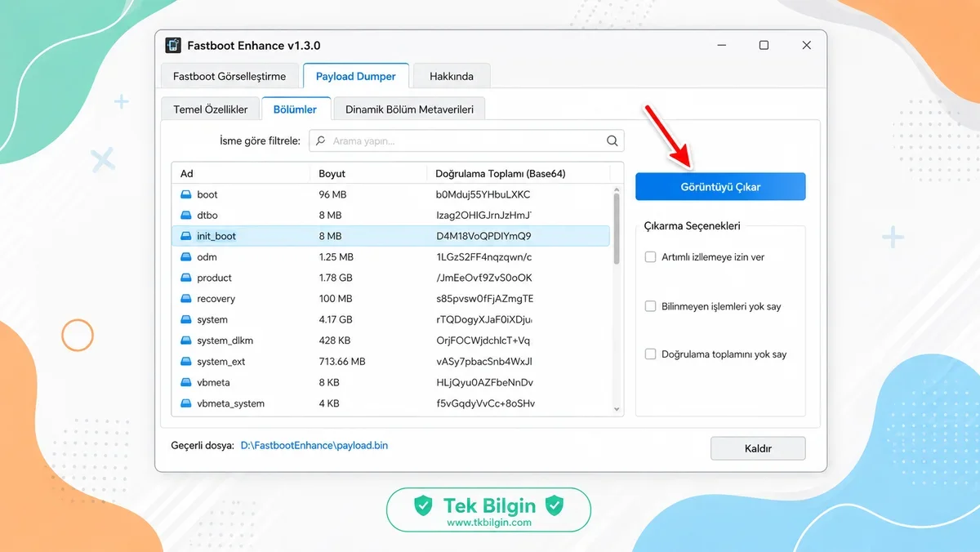Click the system_ext partition disk icon
The width and height of the screenshot is (980, 552).
tap(185, 362)
